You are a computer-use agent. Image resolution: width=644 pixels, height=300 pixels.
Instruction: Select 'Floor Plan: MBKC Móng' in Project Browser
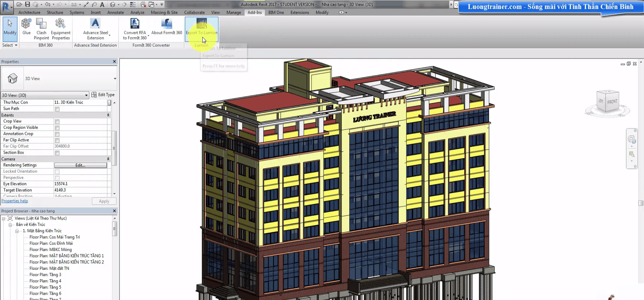tap(51, 250)
